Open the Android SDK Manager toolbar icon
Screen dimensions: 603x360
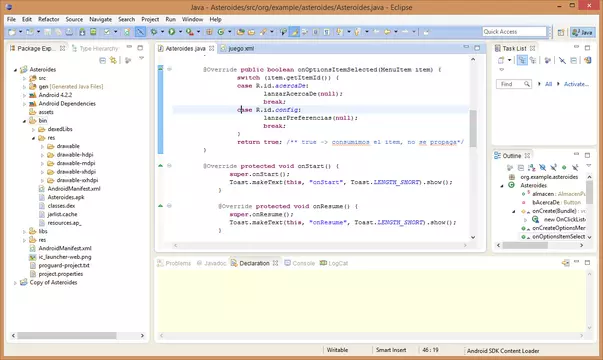click(x=82, y=32)
